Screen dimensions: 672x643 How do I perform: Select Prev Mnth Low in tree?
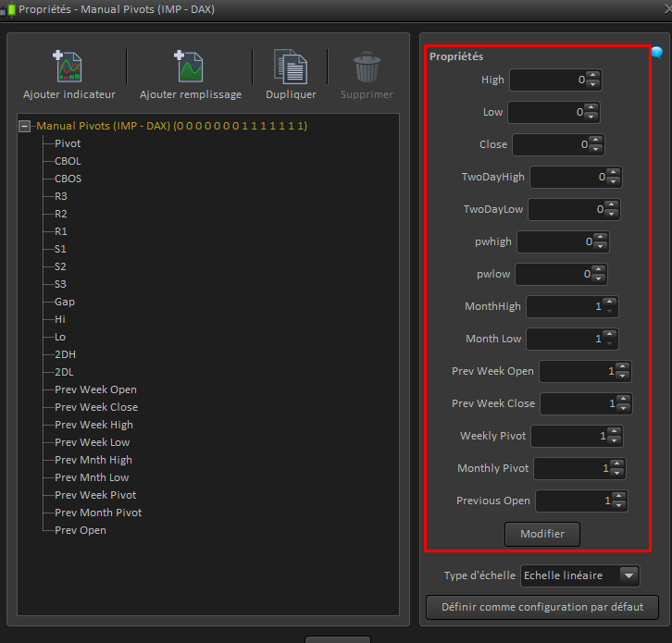92,477
